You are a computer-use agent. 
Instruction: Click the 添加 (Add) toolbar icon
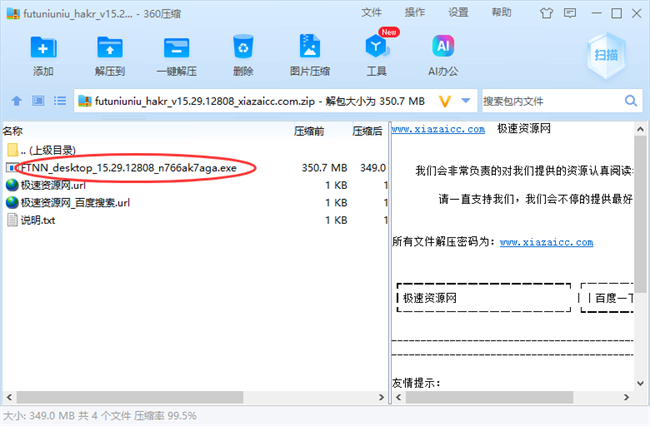(43, 47)
